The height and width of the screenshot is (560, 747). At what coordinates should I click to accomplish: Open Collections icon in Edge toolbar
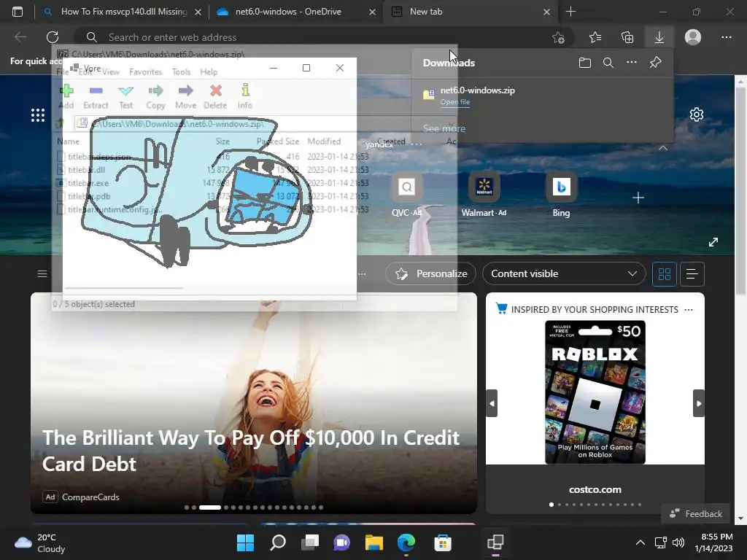point(627,37)
